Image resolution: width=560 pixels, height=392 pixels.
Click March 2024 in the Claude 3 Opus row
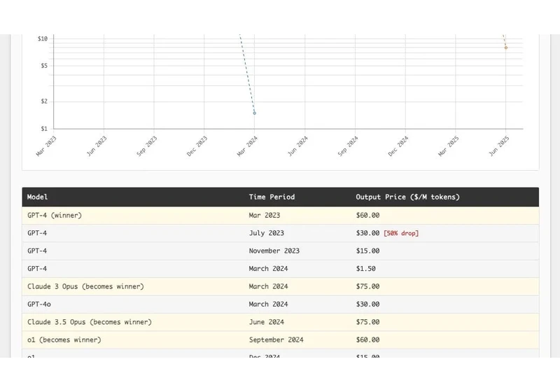[268, 286]
